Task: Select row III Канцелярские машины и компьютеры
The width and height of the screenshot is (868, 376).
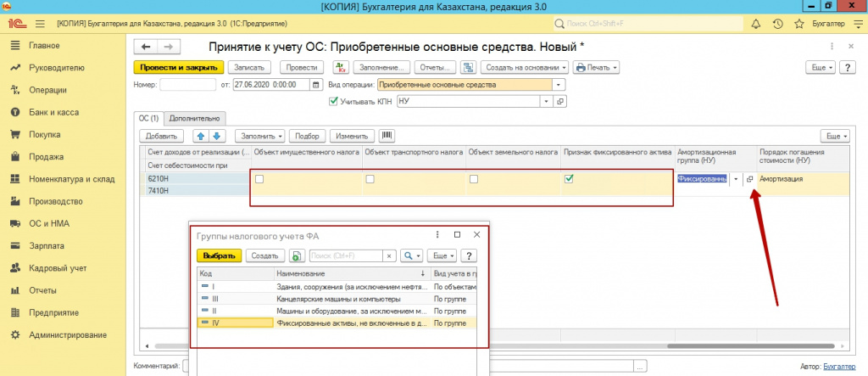Action: pyautogui.click(x=337, y=299)
